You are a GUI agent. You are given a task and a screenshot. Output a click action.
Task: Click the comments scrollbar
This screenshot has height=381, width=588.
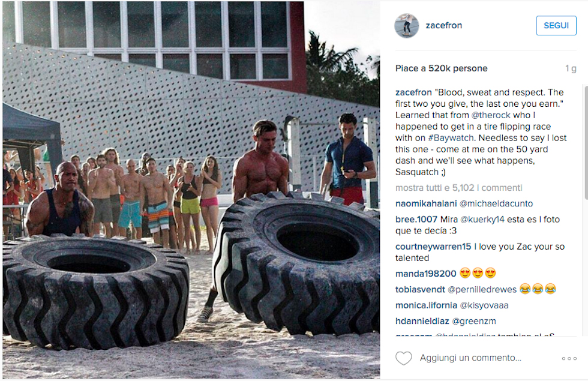[x=586, y=143]
